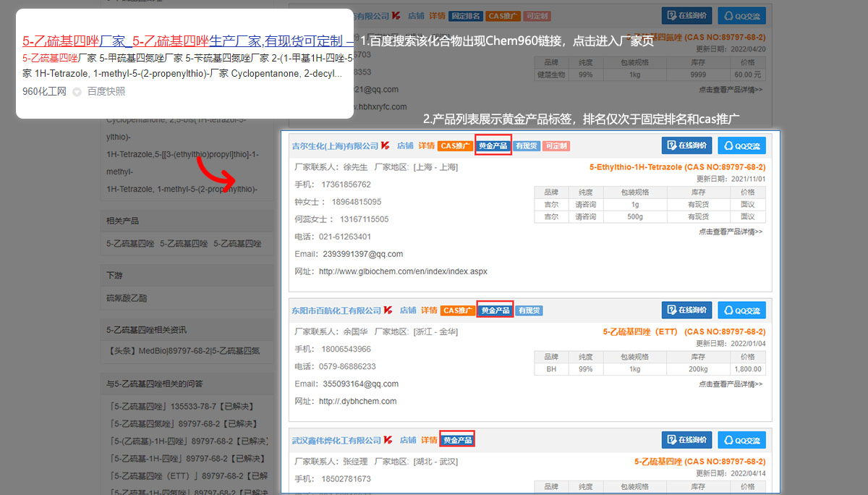Open the Baidu result title 5-乙硫基四唑厂家
Screen dimensions: 868x495
point(74,41)
